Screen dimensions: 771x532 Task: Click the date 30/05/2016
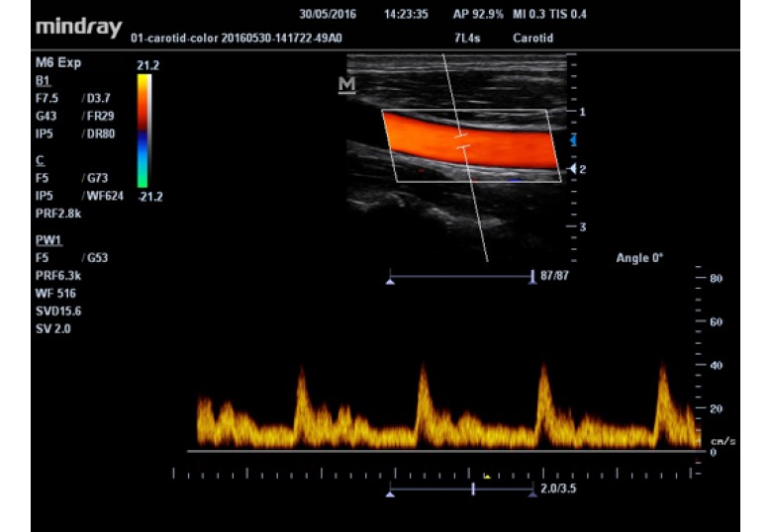328,14
